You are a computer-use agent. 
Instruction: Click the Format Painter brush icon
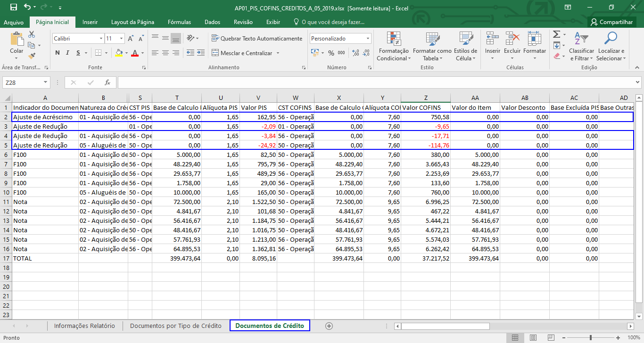point(32,56)
